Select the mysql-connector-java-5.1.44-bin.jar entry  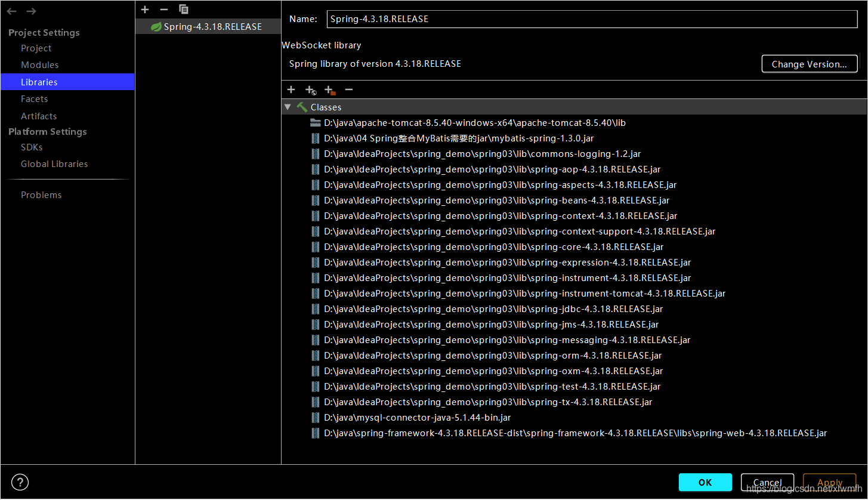(x=418, y=418)
